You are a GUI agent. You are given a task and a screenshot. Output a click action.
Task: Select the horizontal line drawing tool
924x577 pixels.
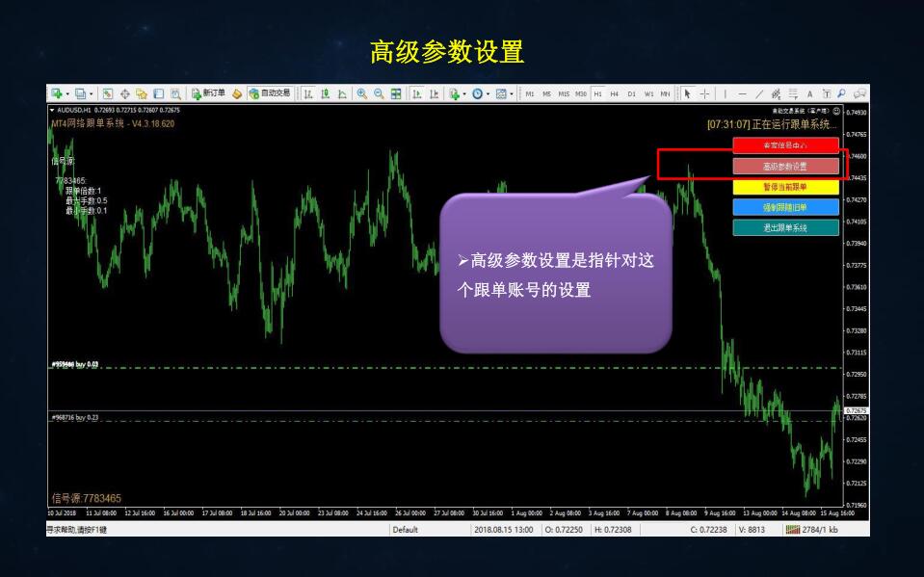[742, 93]
